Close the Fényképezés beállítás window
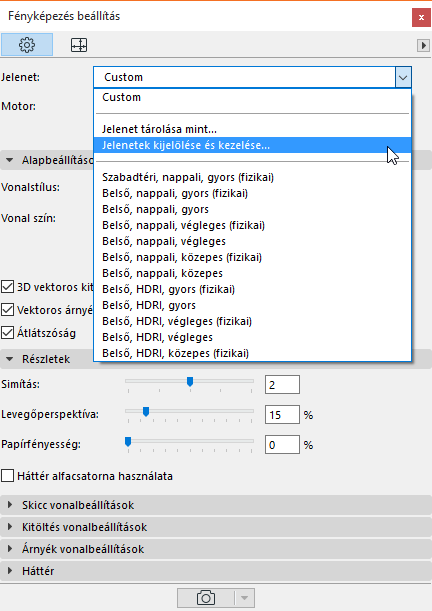This screenshot has width=432, height=611. click(421, 18)
